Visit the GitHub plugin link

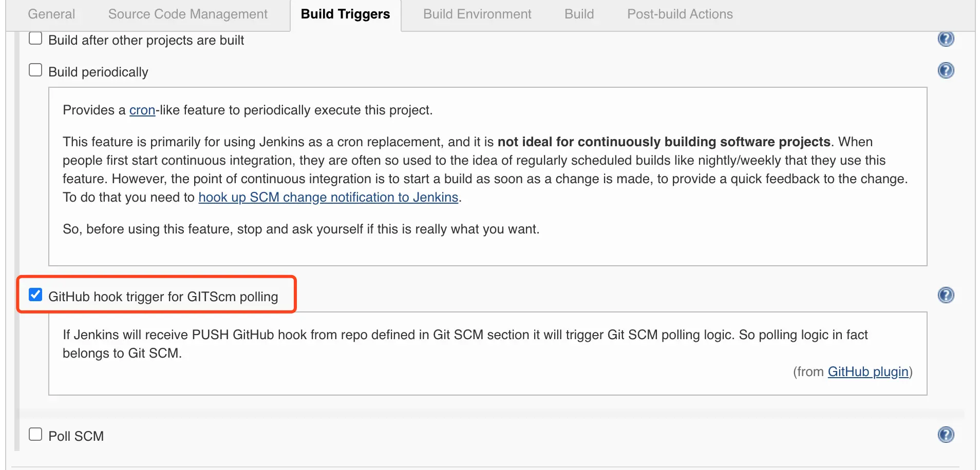coord(868,372)
